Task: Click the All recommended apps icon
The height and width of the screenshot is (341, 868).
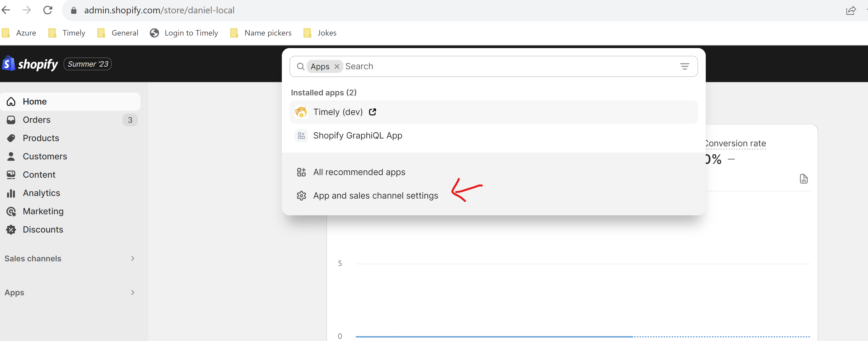Action: coord(301,172)
